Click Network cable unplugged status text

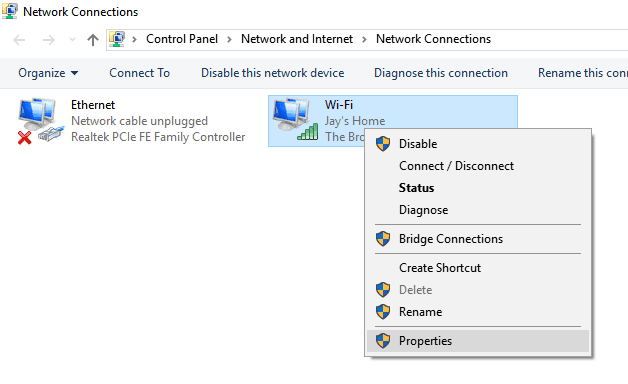coord(139,121)
